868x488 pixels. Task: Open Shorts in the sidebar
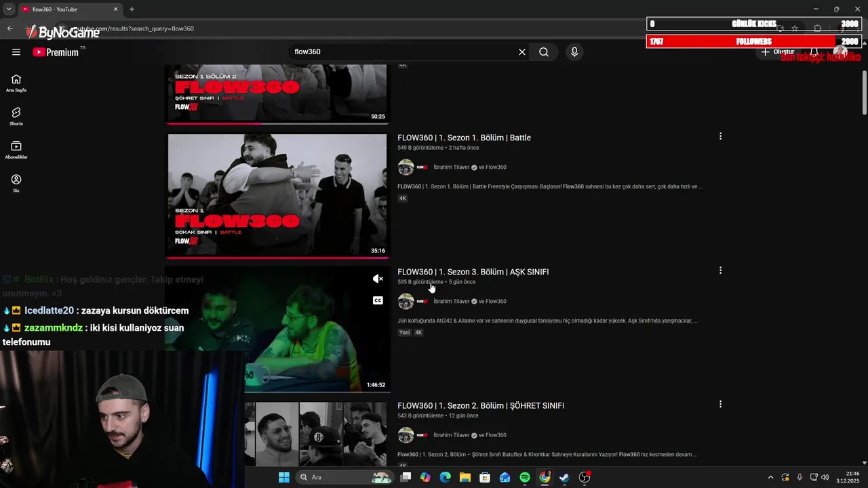click(x=16, y=116)
